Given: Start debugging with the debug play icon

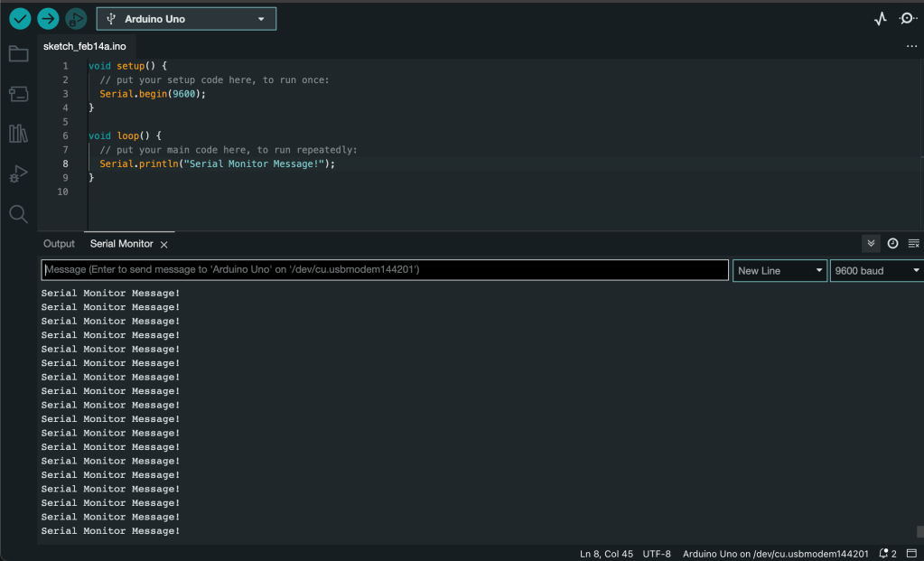Looking at the screenshot, I should (76, 19).
